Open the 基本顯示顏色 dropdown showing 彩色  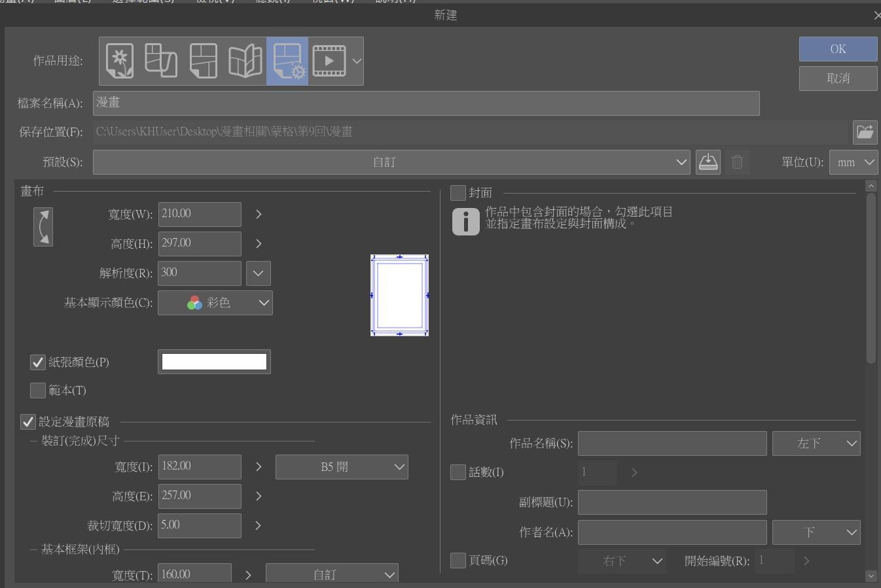[x=215, y=303]
